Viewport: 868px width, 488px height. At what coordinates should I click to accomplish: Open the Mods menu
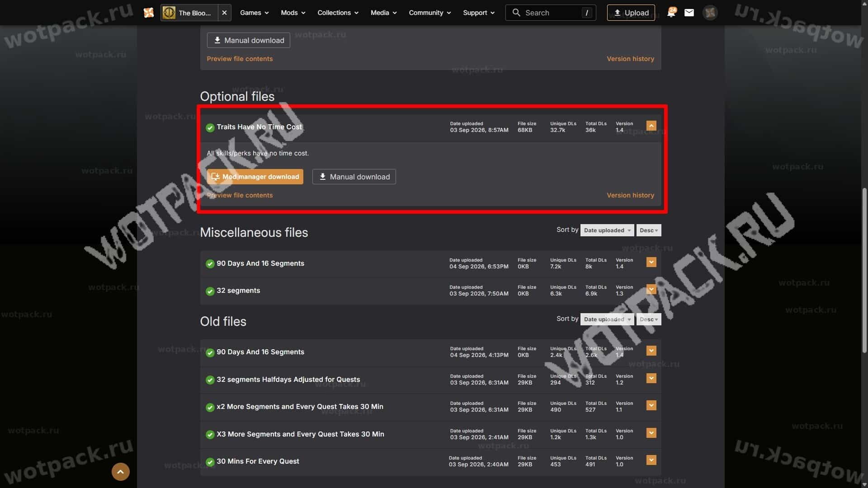point(293,13)
